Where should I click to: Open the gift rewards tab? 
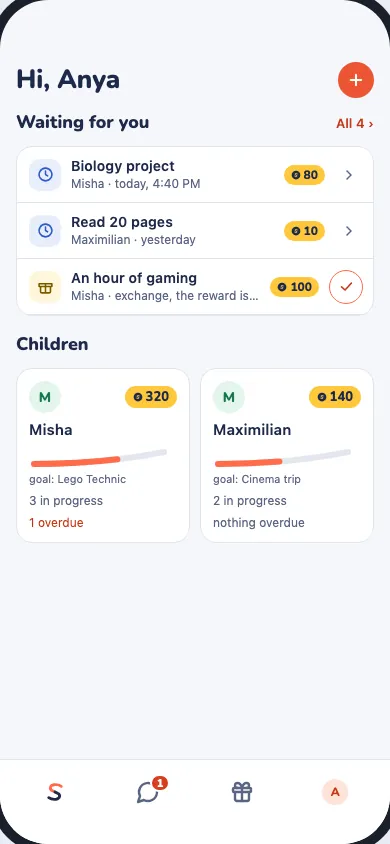(242, 792)
